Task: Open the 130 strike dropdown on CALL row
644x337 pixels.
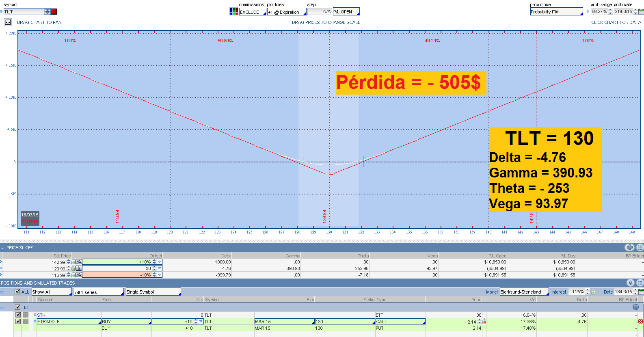Action: tap(345, 322)
